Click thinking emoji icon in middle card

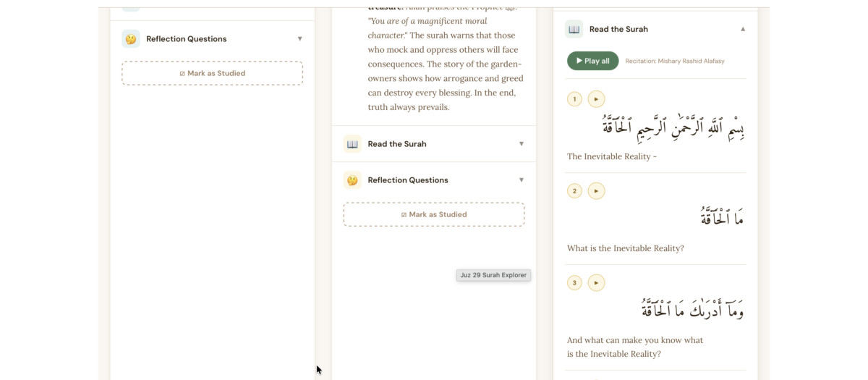pos(352,180)
